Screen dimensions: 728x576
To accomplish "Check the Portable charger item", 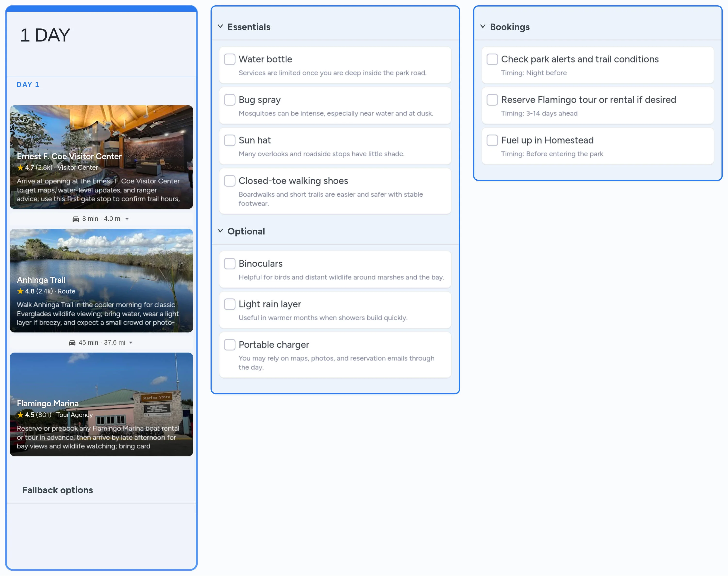I will (229, 344).
